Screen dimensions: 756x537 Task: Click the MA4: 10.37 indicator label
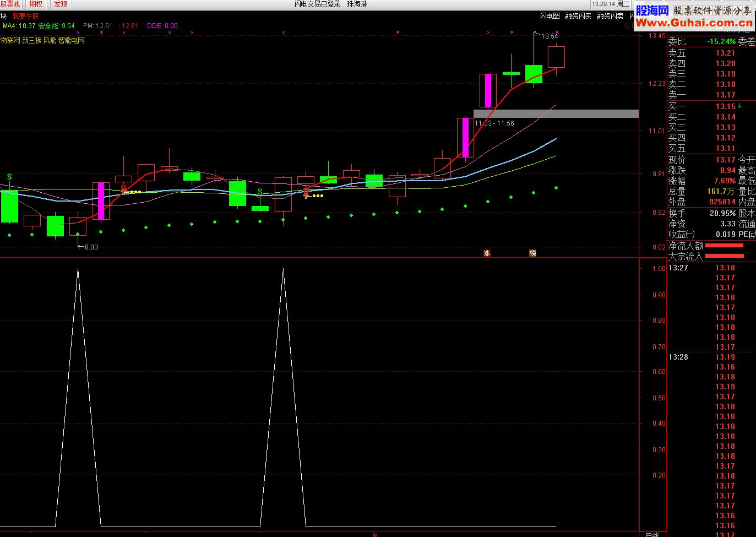point(19,26)
